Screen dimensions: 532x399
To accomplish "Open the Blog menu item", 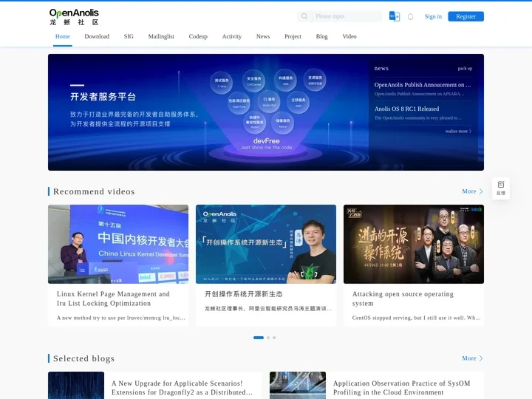I will [321, 36].
